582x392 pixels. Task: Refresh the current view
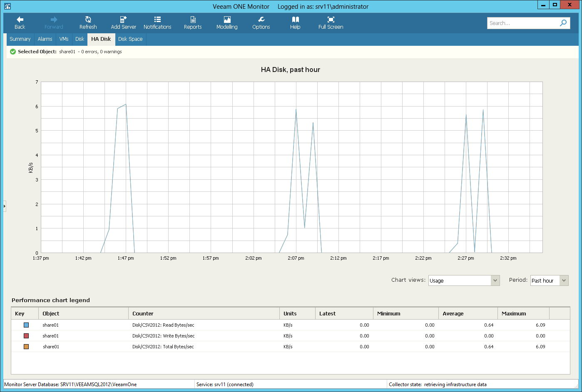click(x=88, y=23)
